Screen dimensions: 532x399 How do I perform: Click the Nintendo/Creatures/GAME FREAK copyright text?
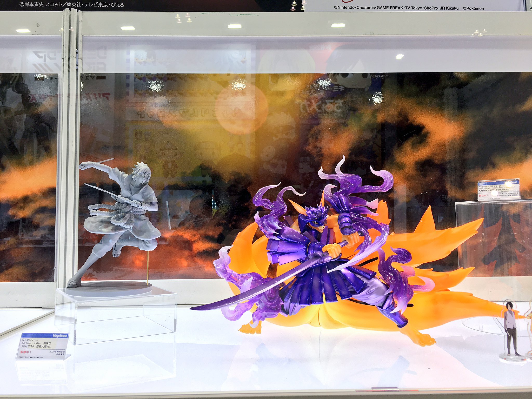click(396, 8)
